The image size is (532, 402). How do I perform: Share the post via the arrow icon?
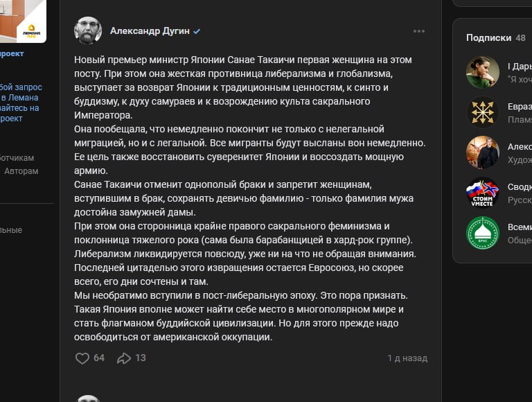(x=124, y=358)
